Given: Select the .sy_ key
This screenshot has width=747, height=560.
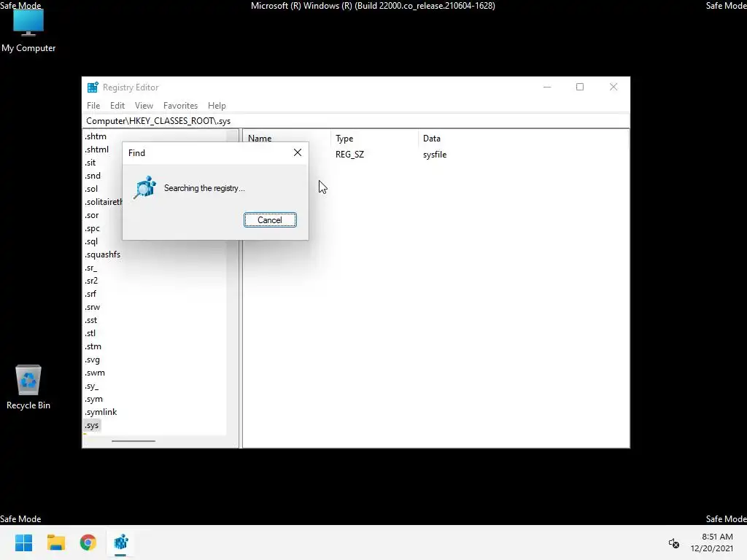Looking at the screenshot, I should [91, 386].
